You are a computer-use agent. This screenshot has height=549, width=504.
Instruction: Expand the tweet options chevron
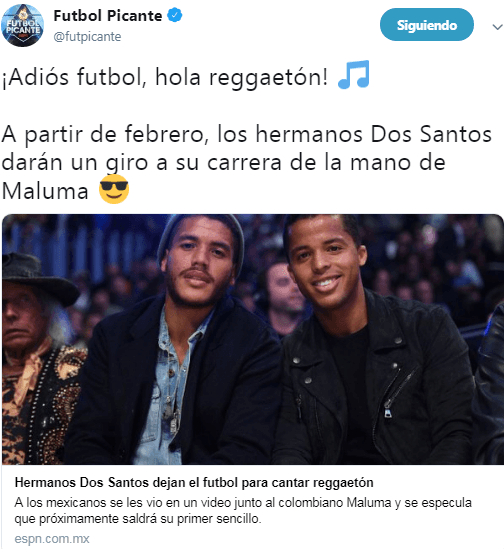(x=497, y=27)
